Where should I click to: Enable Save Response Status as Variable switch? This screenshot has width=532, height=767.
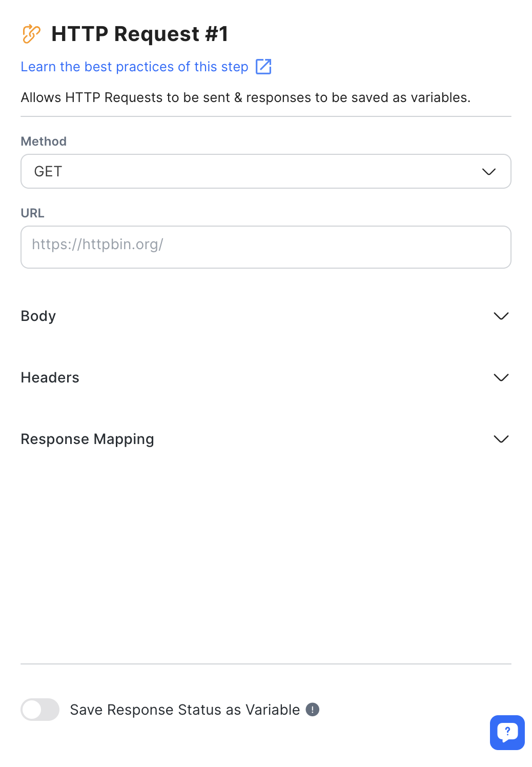[40, 710]
